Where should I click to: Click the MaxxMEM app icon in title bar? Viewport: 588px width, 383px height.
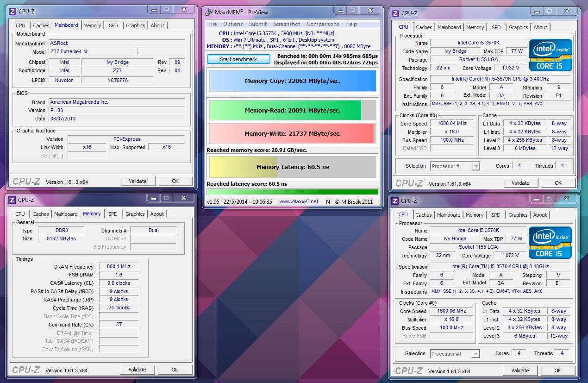(209, 13)
